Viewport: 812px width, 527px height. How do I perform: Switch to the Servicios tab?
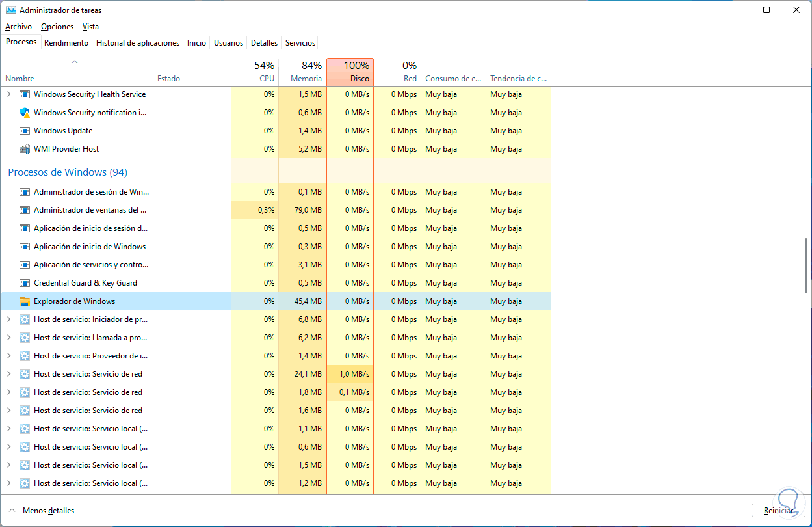coord(300,43)
